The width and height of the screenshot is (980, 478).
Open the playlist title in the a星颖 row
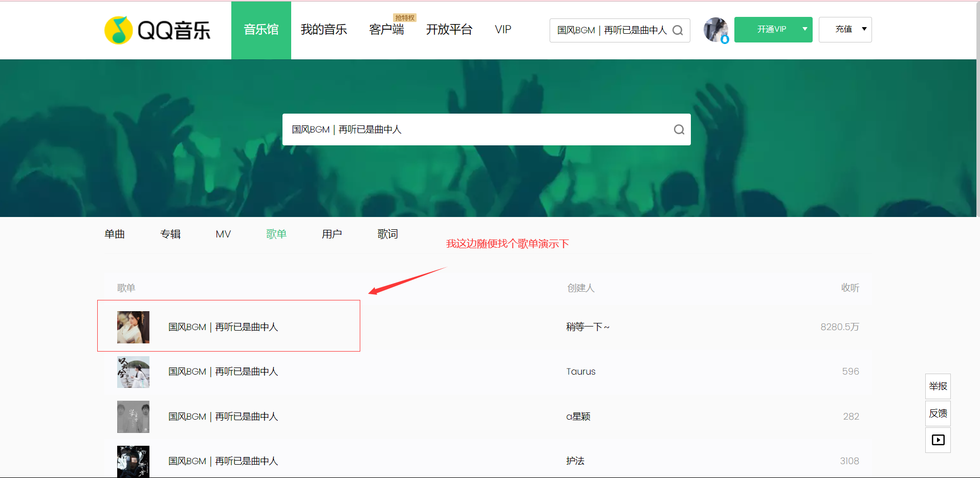point(223,417)
